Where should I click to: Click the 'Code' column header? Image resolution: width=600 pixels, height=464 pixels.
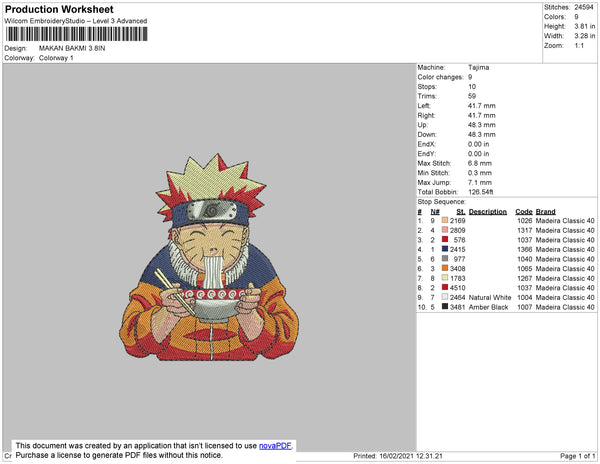(x=524, y=212)
